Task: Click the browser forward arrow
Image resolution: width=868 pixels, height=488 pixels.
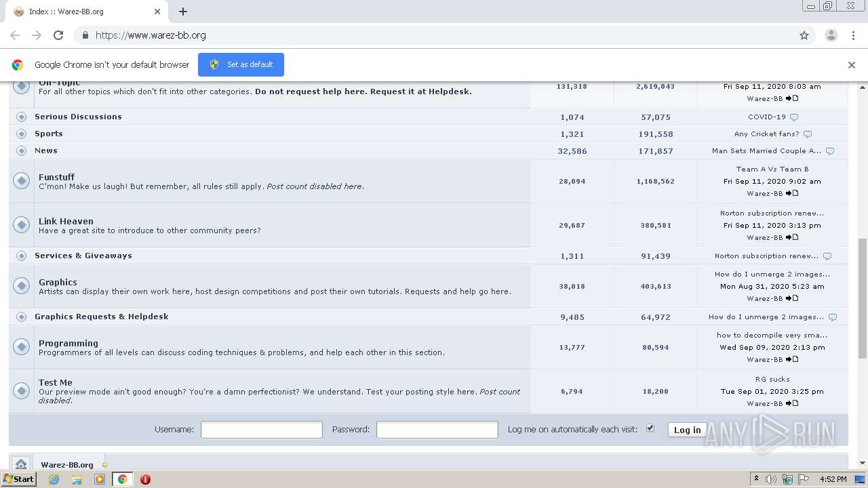Action: click(x=37, y=35)
